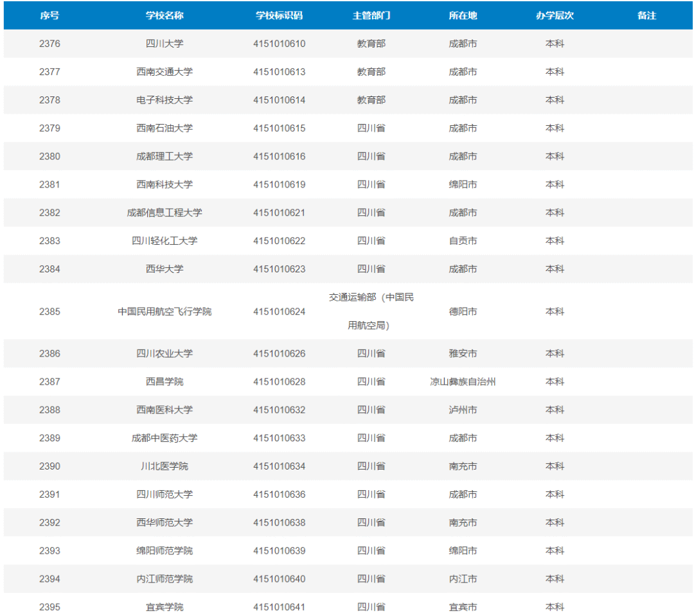Viewport: 694px width, 616px height.
Task: Click the 备注 column header
Action: [x=646, y=15]
